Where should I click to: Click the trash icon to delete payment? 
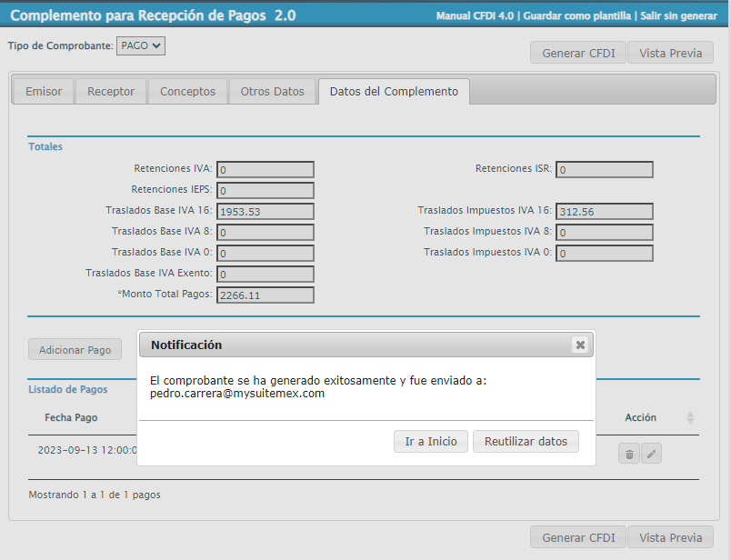[x=628, y=454]
